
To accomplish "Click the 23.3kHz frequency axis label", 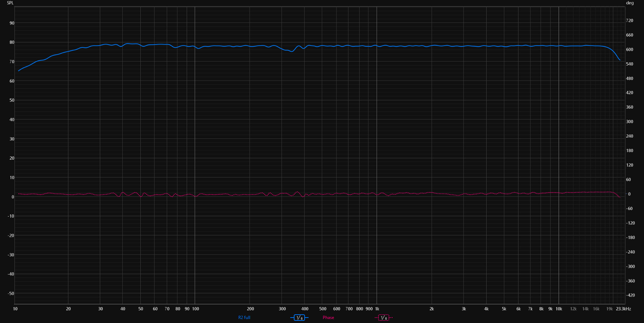I will [623, 309].
